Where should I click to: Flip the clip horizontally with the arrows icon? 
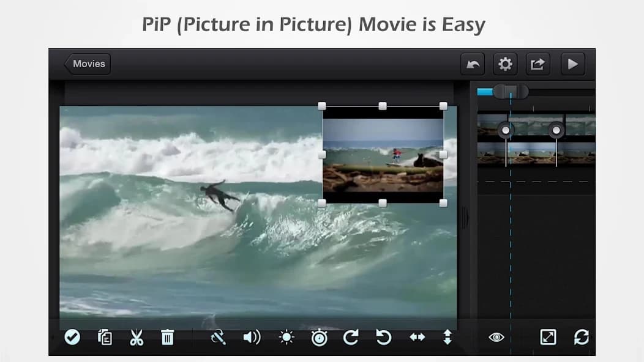[x=417, y=337]
